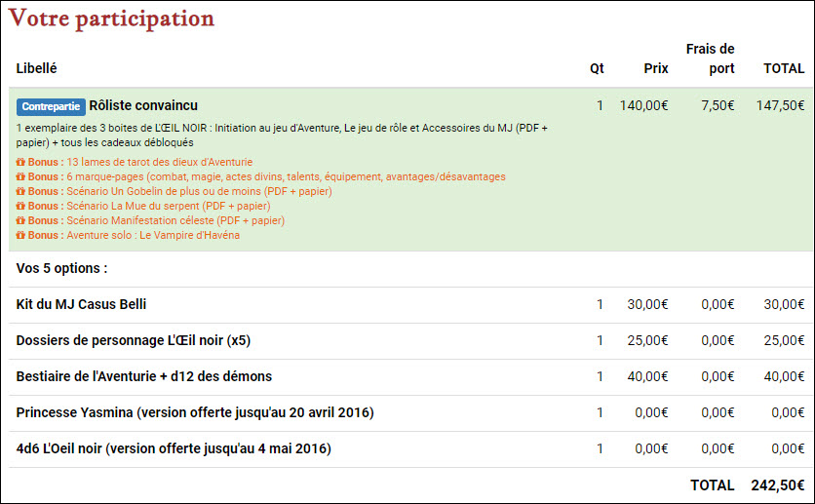Click gift icon for Le Vampire d'Havéna

20,235
